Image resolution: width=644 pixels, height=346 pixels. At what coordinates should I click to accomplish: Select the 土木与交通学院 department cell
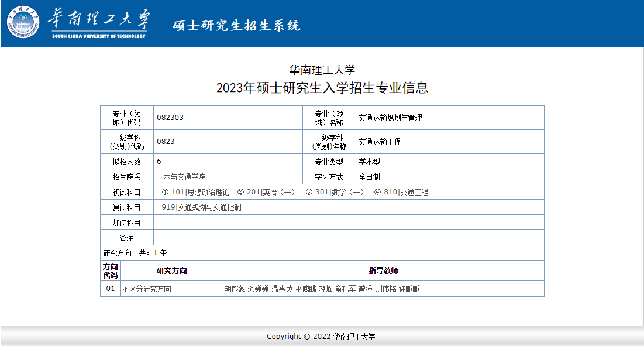[228, 177]
